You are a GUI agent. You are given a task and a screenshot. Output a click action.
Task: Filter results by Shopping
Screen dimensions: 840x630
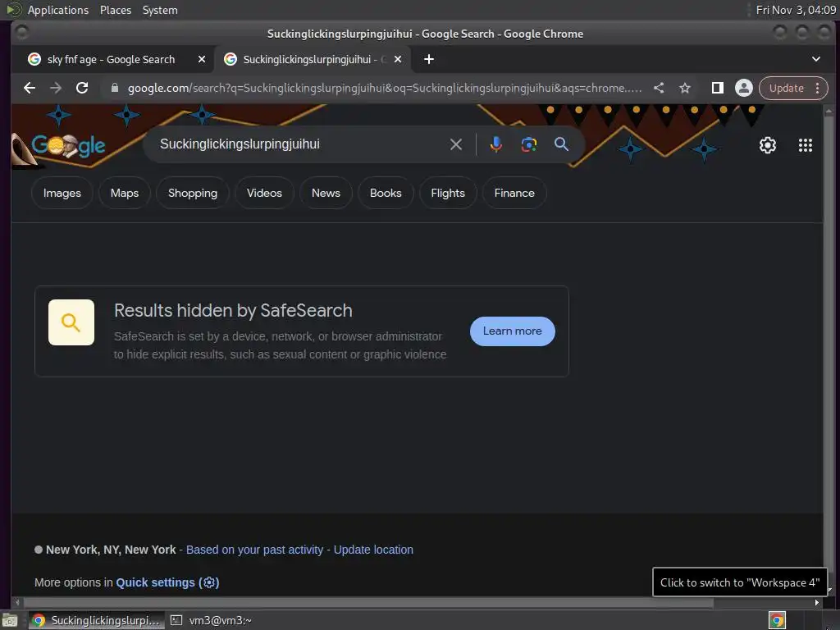click(x=193, y=193)
